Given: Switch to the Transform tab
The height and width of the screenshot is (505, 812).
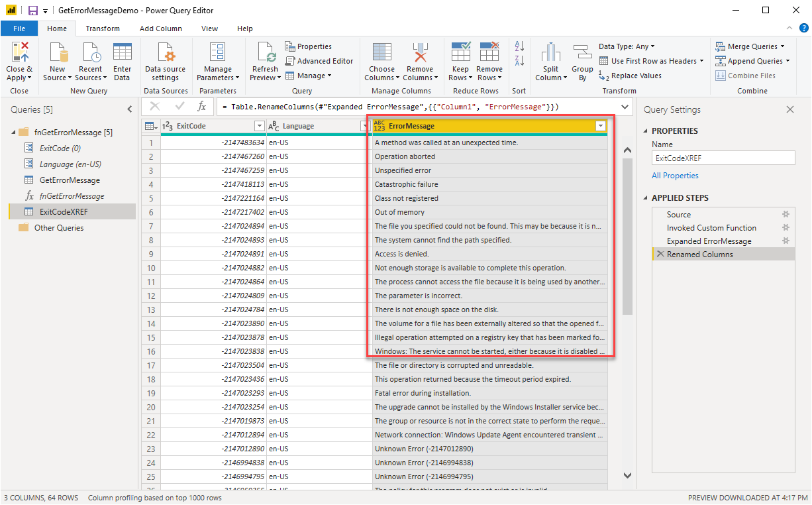Looking at the screenshot, I should coord(103,28).
